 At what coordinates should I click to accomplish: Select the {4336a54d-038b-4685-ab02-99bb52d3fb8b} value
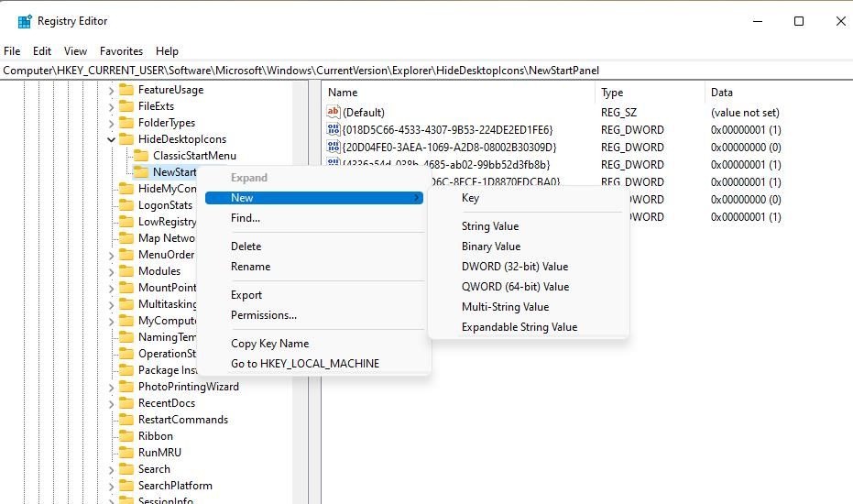click(446, 164)
